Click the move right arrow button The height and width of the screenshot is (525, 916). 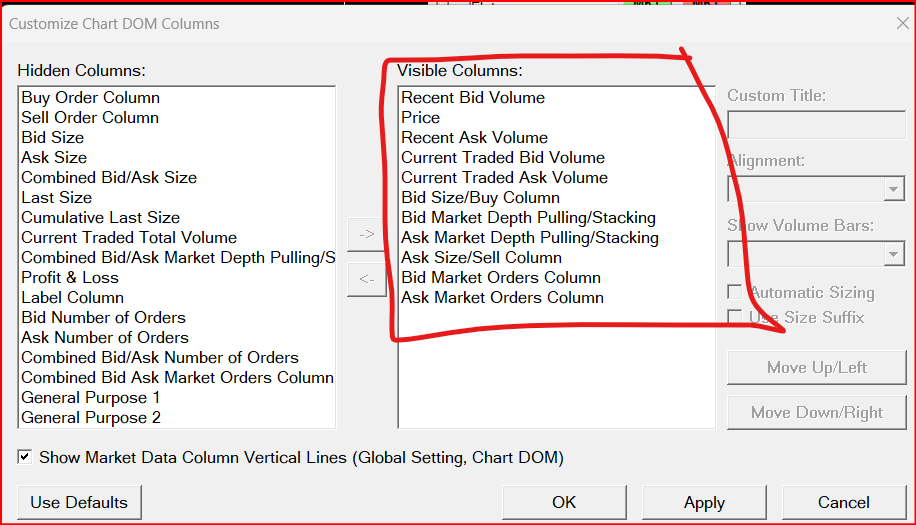pos(366,233)
